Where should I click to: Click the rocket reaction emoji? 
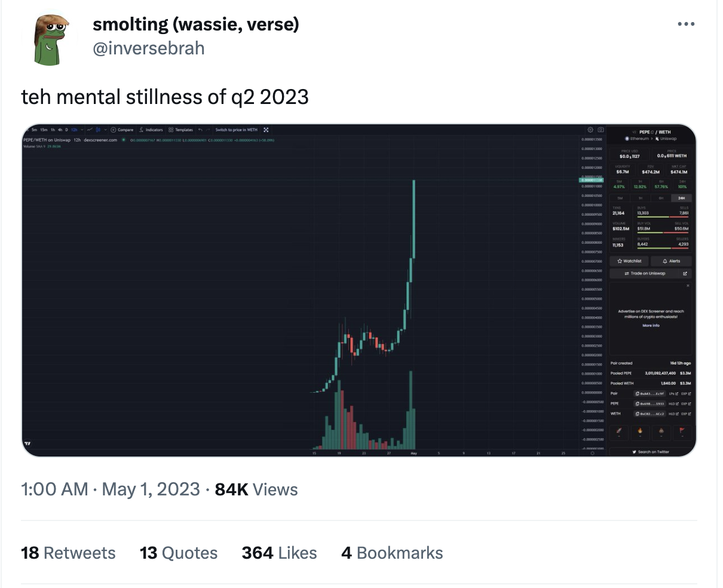pos(620,431)
